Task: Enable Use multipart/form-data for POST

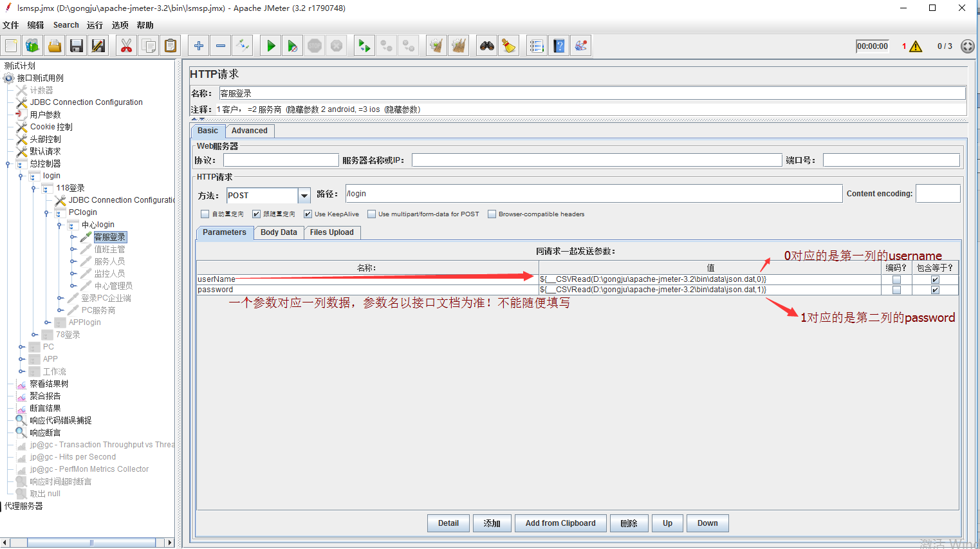Action: coord(371,214)
